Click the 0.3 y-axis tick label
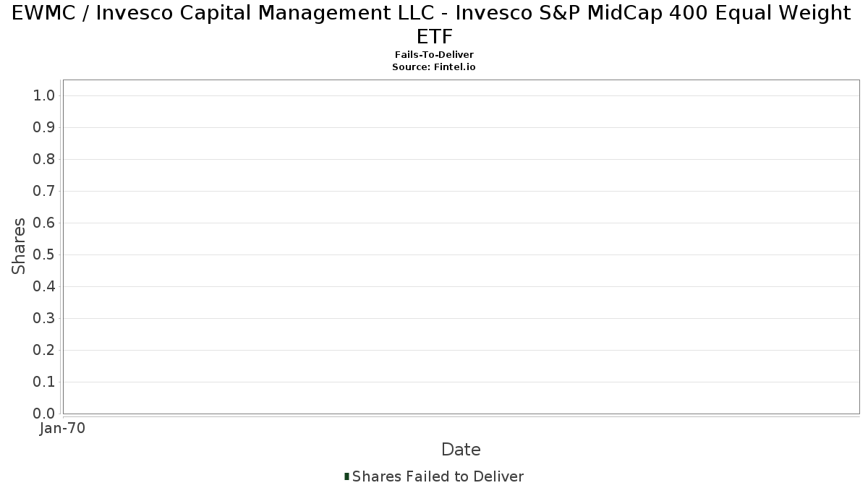 pos(44,318)
